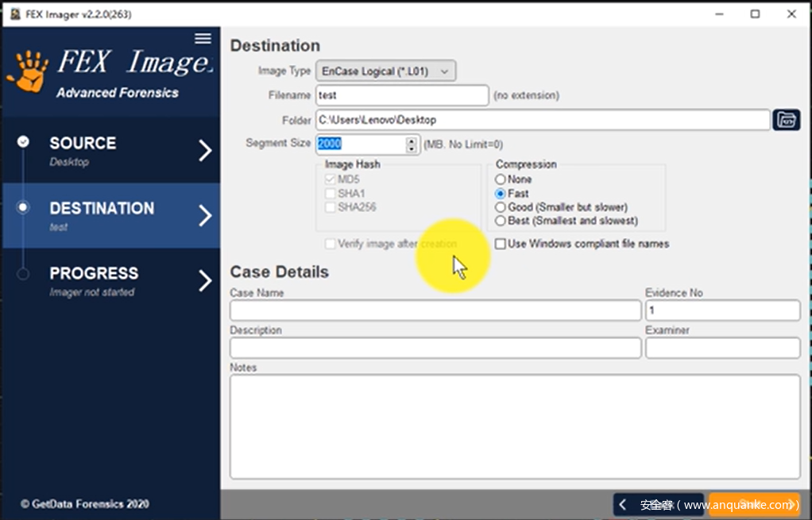Screen dimensions: 812x520
Task: Go to the DESTINATION step
Action: point(111,216)
